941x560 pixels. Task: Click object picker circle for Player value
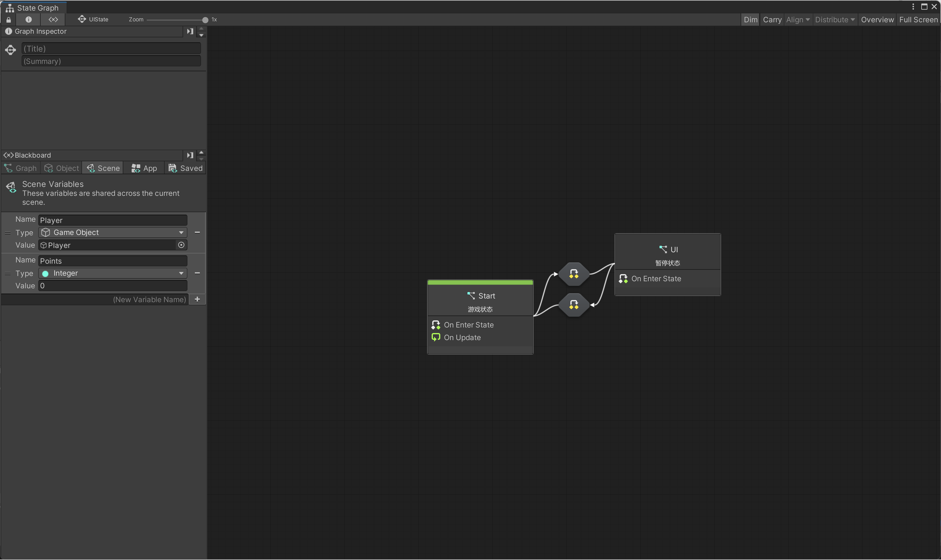(181, 245)
